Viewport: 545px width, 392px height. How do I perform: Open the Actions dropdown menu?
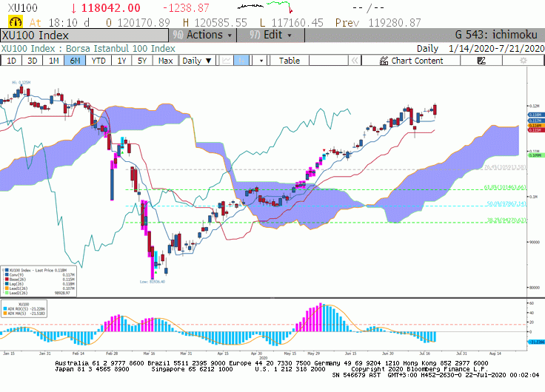point(203,35)
